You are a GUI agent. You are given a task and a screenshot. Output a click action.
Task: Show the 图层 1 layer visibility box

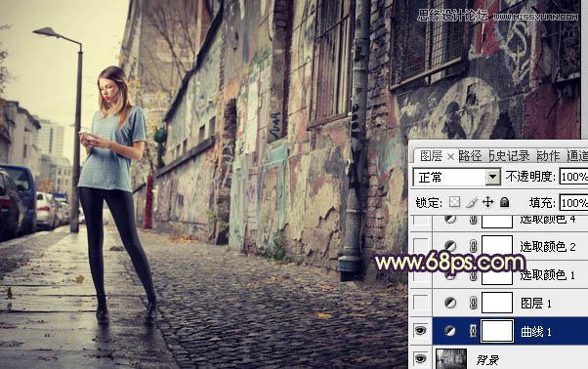tap(420, 303)
